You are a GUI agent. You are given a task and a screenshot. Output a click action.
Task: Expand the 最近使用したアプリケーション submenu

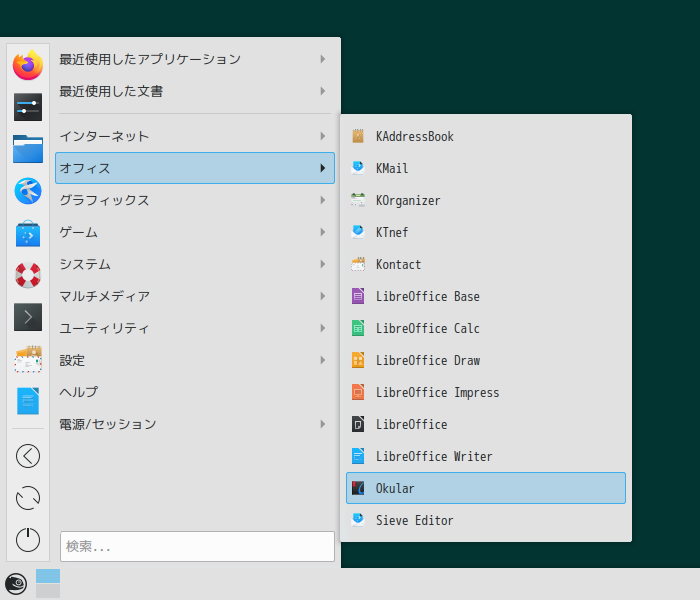click(195, 59)
